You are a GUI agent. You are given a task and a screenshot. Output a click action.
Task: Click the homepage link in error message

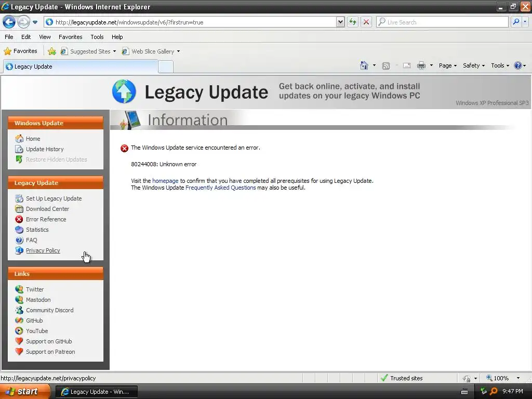click(165, 181)
